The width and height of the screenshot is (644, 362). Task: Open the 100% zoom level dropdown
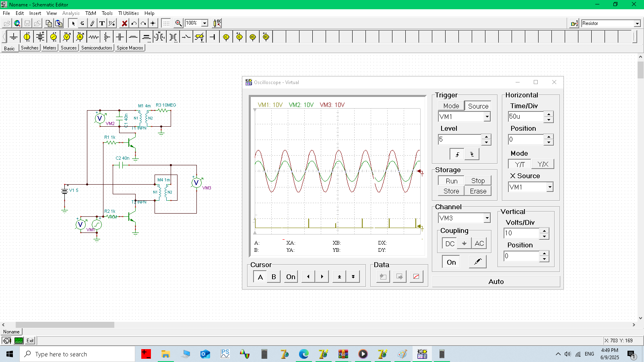click(204, 23)
